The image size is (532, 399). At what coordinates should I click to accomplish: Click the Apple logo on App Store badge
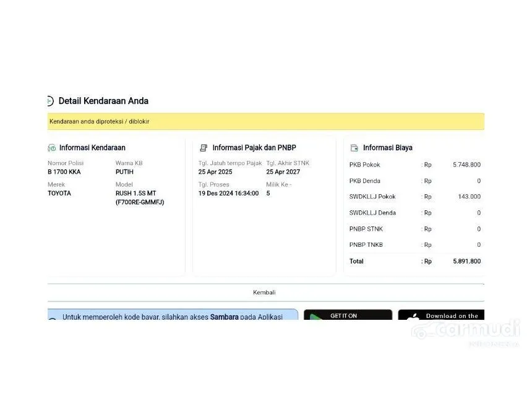(413, 317)
